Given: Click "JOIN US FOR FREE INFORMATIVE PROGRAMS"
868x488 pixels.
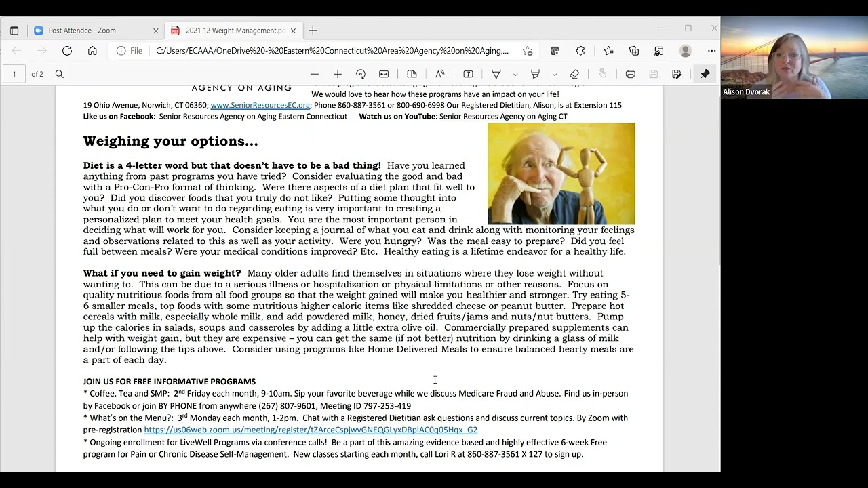Looking at the screenshot, I should 170,382.
